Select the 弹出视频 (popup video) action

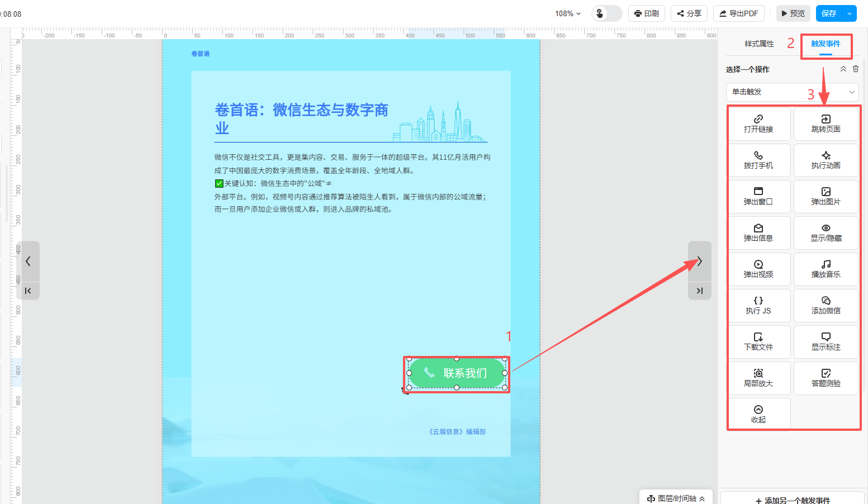coord(758,269)
